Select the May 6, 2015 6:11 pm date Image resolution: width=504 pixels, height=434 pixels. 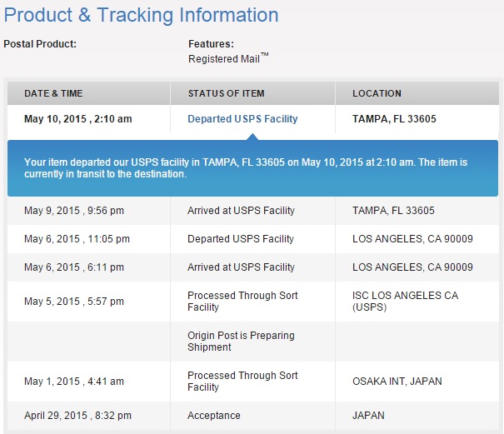pyautogui.click(x=74, y=267)
